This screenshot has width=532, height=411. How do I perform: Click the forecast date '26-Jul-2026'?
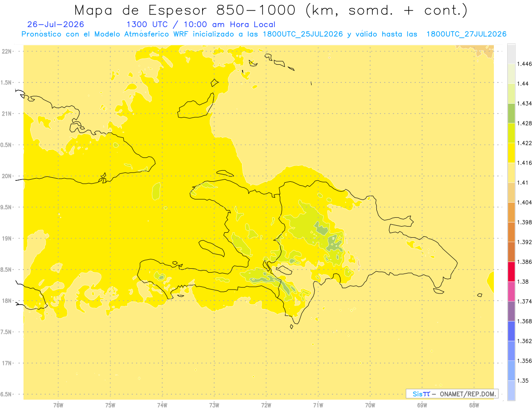click(55, 24)
